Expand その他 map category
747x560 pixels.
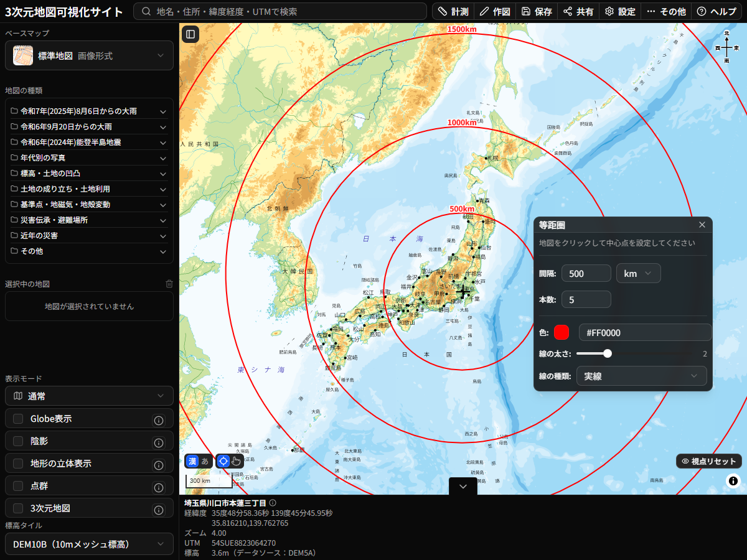point(89,251)
